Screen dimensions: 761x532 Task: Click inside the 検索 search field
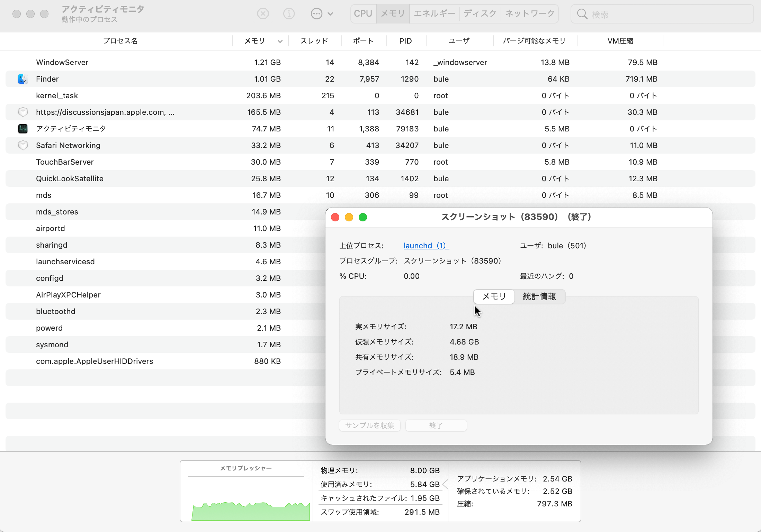tap(668, 14)
